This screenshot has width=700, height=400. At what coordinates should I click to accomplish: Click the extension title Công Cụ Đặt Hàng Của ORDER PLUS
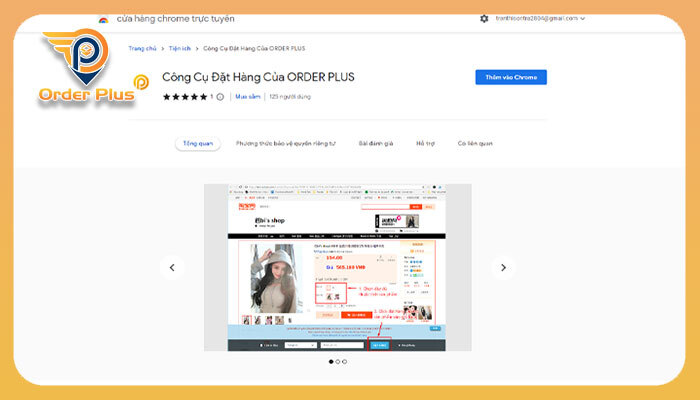258,77
